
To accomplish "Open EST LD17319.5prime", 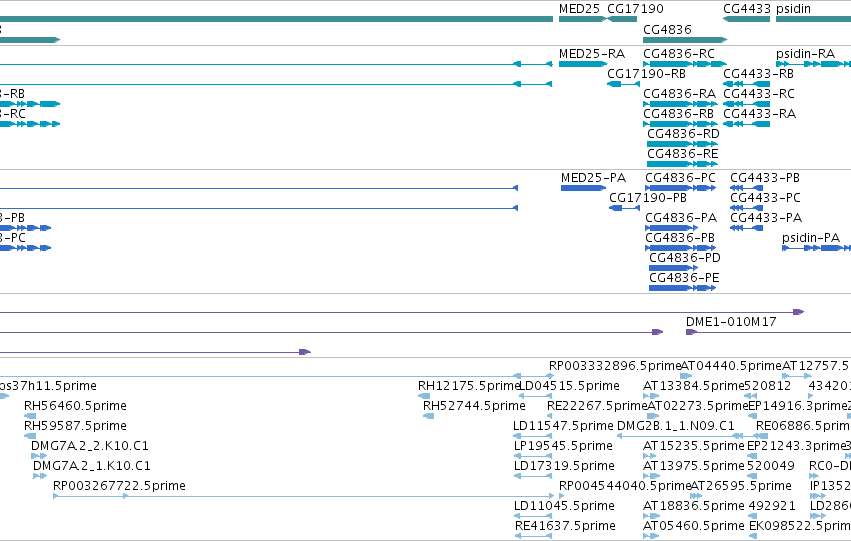I will 564,467.
